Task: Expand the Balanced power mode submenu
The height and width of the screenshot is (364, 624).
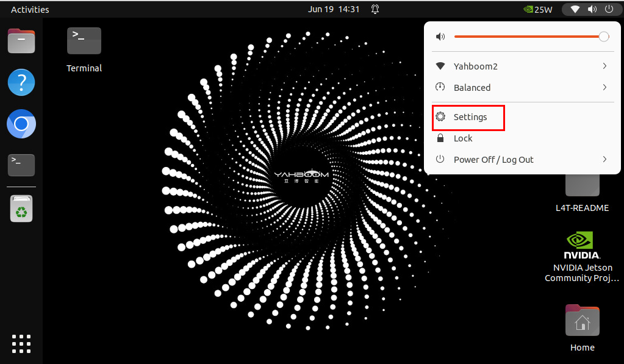Action: pos(604,87)
